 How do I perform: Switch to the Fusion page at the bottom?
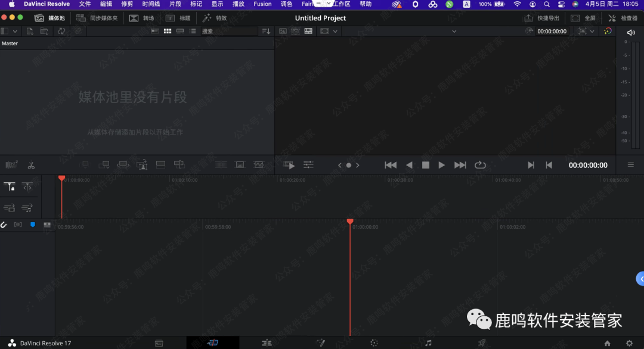(x=321, y=342)
